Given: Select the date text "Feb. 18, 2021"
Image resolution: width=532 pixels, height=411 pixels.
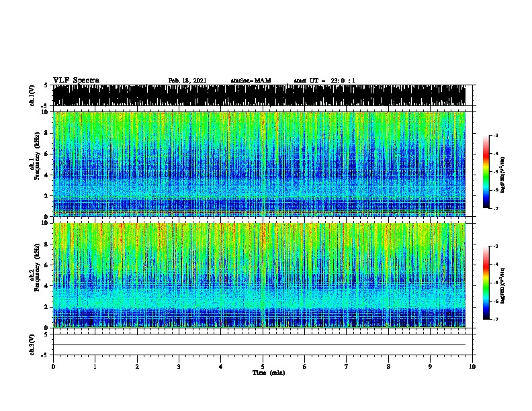Looking at the screenshot, I should click(187, 81).
